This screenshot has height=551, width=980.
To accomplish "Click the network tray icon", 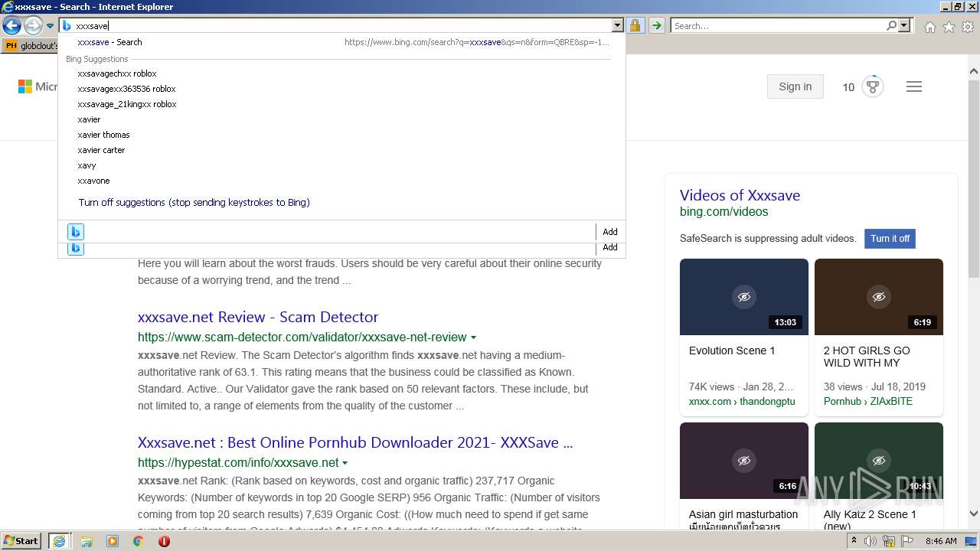I will coord(890,541).
